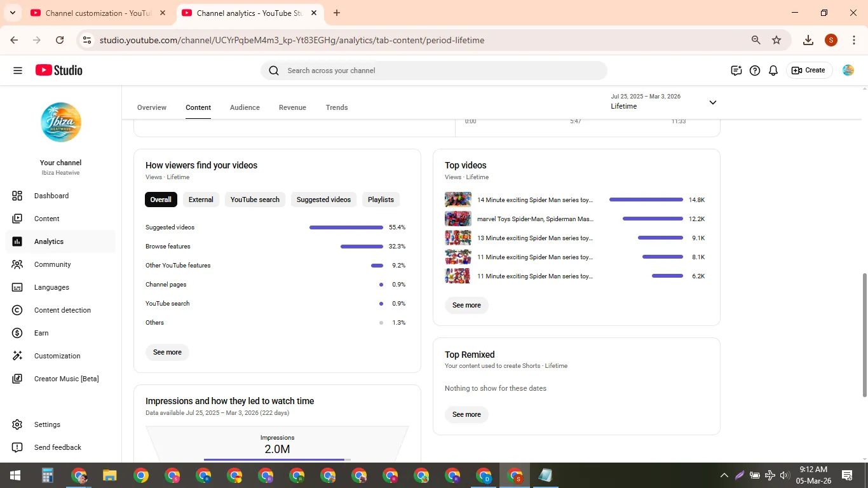
Task: Open Settings in the sidebar
Action: (x=61, y=424)
